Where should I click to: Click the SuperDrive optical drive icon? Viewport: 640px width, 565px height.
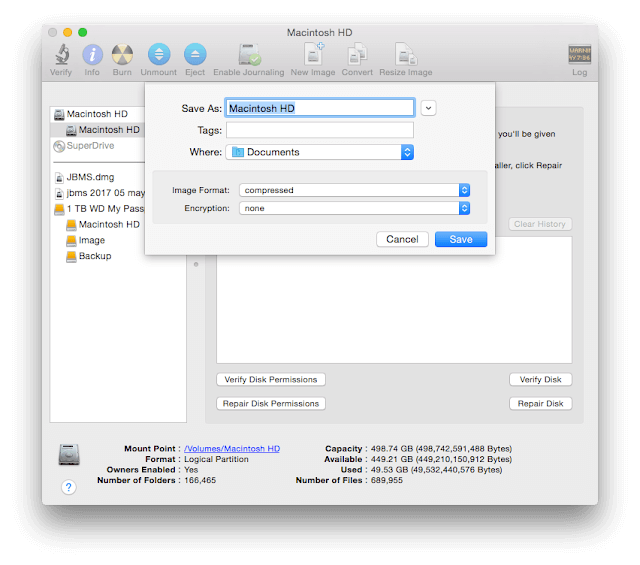59,146
